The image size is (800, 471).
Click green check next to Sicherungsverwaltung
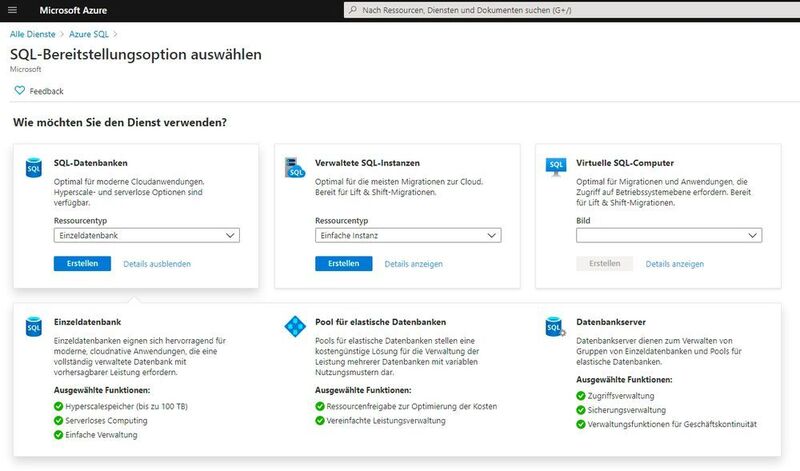point(581,410)
